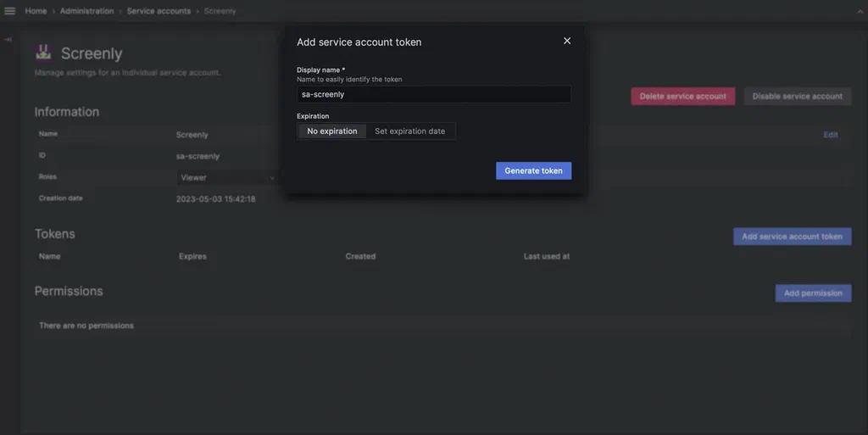This screenshot has width=868, height=435.
Task: Click the Last used at column header
Action: pyautogui.click(x=547, y=256)
